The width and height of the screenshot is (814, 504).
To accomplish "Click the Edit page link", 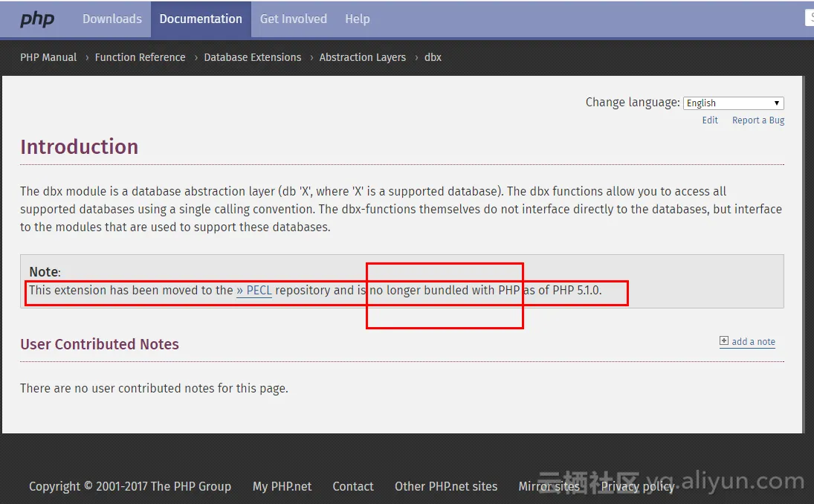I will (710, 120).
